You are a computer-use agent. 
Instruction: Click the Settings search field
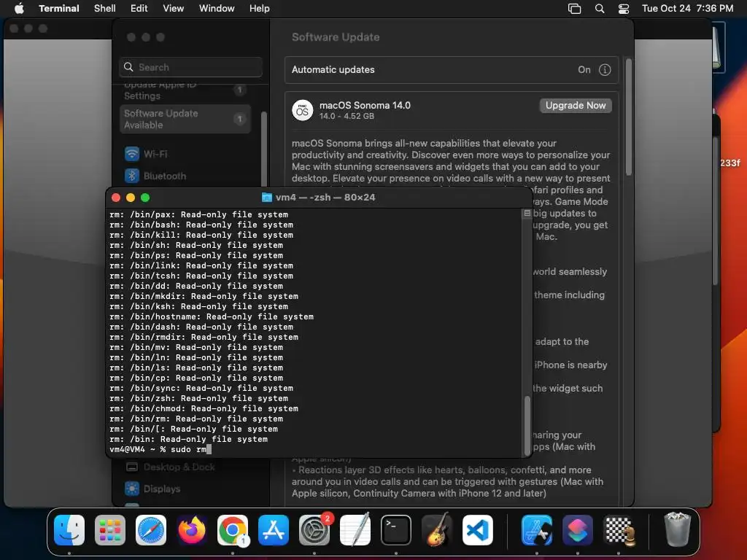[190, 67]
